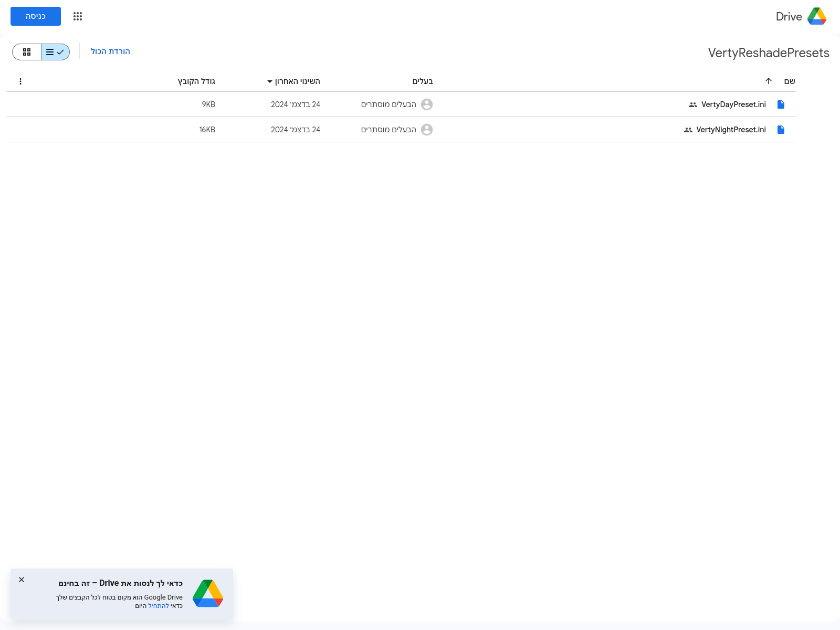Click the 16KB file size cell
Screen dimensions: 840x630
(207, 130)
